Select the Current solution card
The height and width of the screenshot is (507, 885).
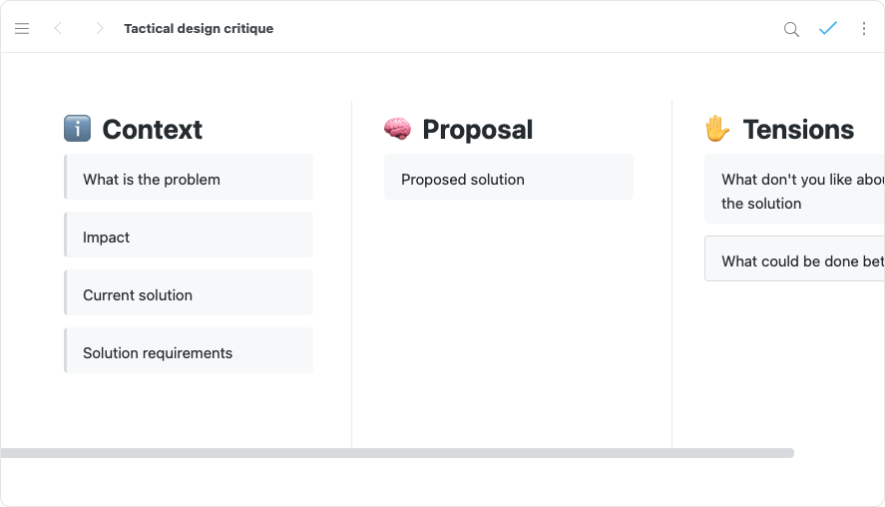point(189,296)
